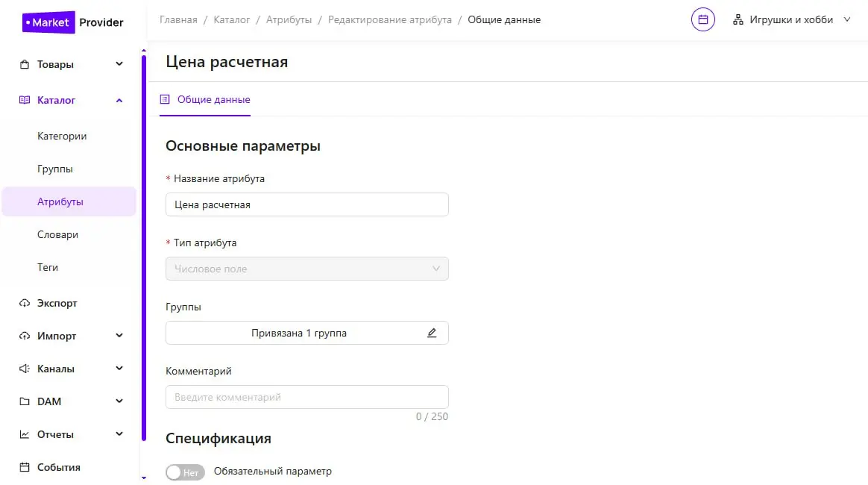This screenshot has width=868, height=485.
Task: Click the Экспорт cloud download icon
Action: point(25,303)
